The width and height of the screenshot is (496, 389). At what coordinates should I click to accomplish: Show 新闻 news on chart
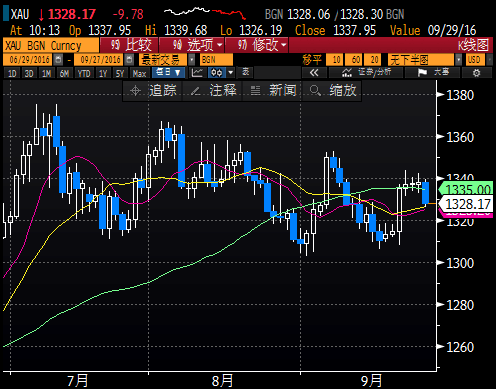coord(273,91)
